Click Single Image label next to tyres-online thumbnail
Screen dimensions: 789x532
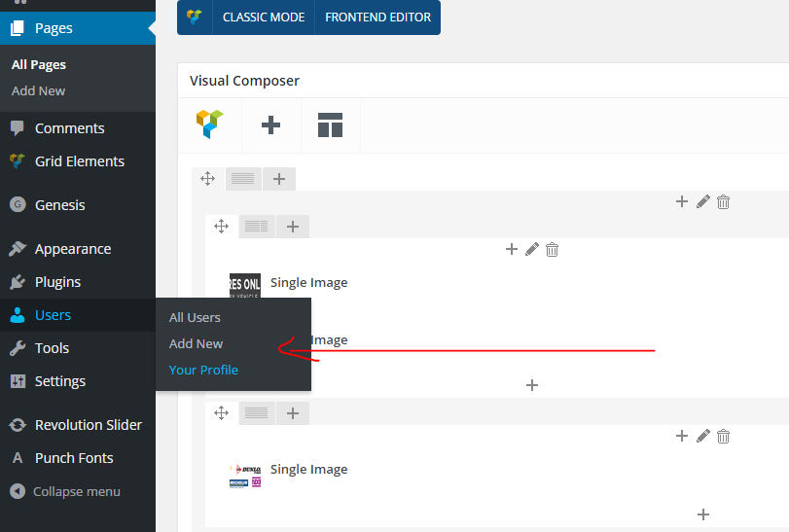(x=309, y=283)
